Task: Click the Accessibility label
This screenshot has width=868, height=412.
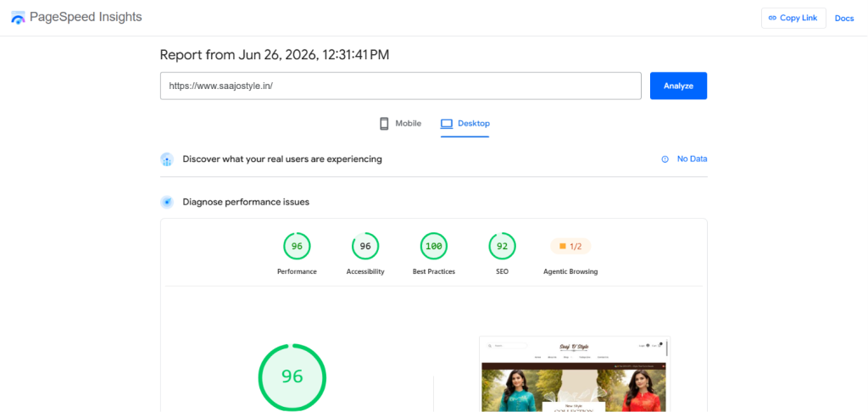Action: (x=365, y=272)
